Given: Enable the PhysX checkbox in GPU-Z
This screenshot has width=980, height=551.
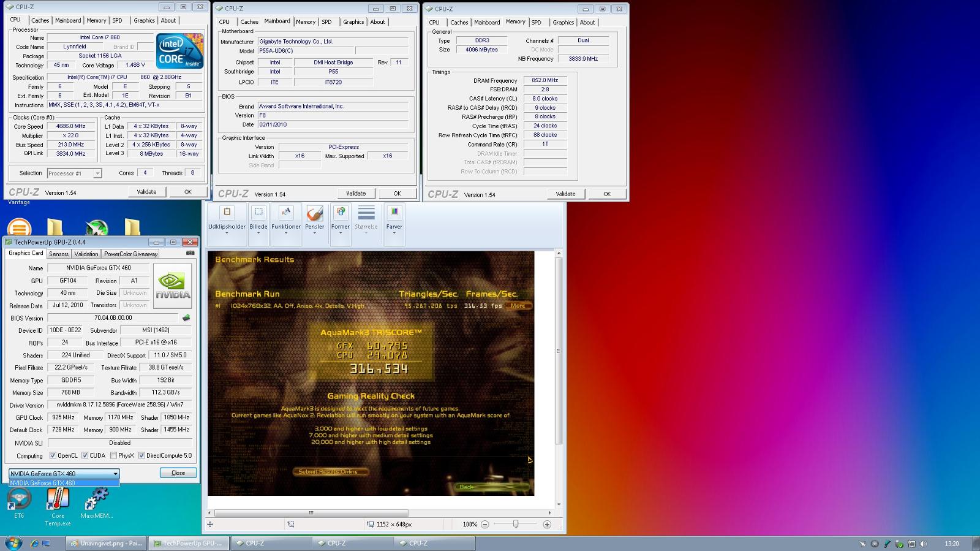Looking at the screenshot, I should [x=113, y=455].
